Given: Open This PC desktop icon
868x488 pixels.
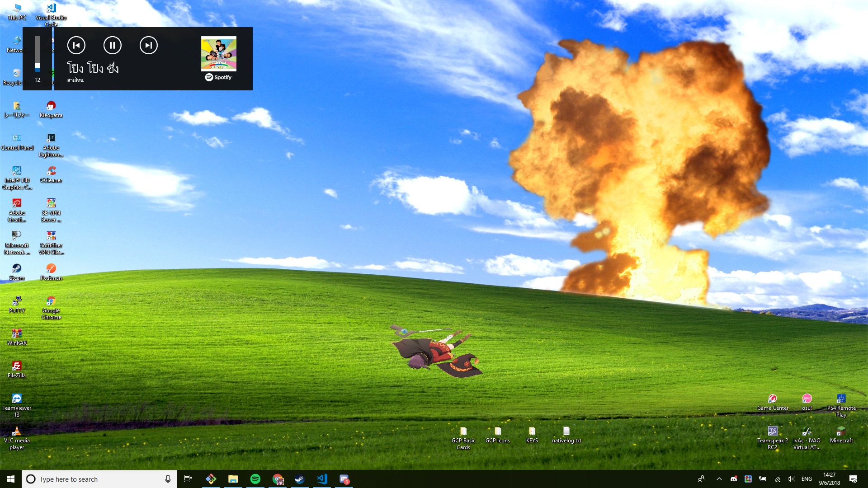Looking at the screenshot, I should click(x=17, y=11).
